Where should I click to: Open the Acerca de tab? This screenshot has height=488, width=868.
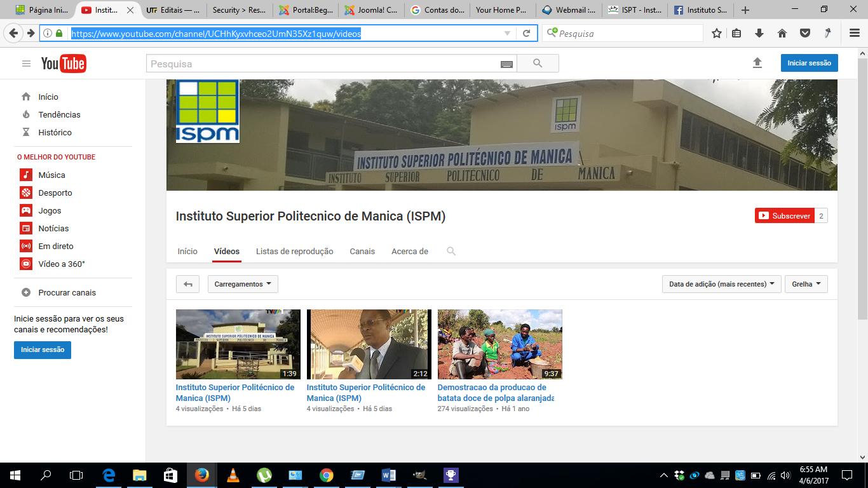click(x=410, y=252)
